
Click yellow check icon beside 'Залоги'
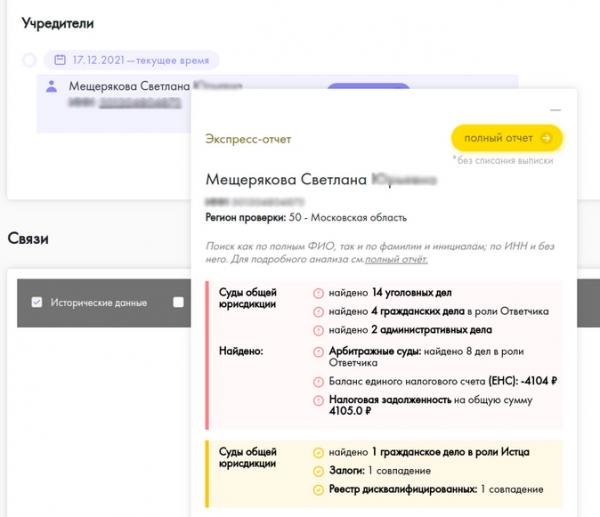[x=318, y=471]
